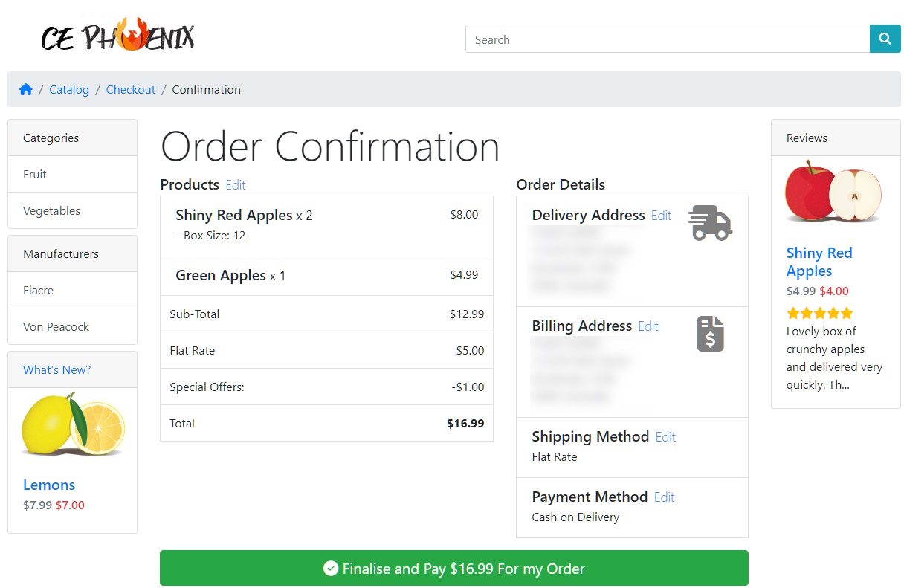The width and height of the screenshot is (904, 588).
Task: Open the Catalog breadcrumb link
Action: 69,89
